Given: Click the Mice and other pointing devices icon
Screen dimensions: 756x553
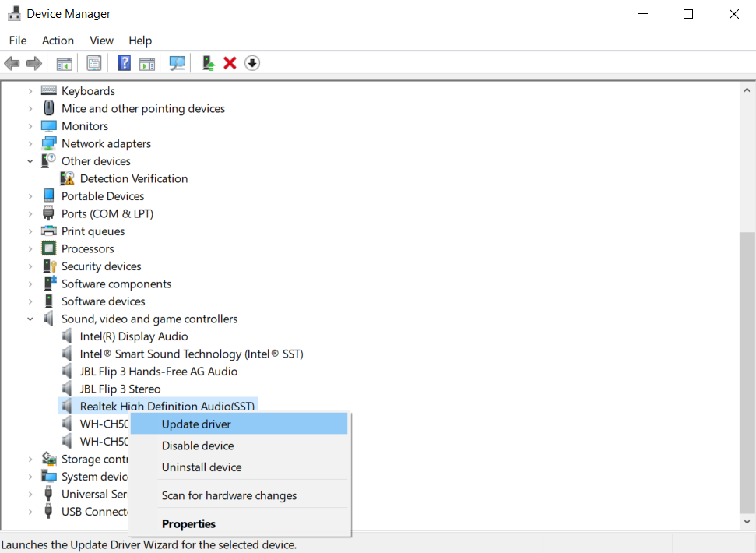Looking at the screenshot, I should (x=49, y=108).
